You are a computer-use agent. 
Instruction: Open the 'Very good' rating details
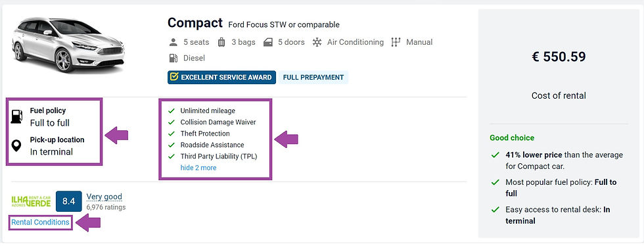(x=104, y=197)
